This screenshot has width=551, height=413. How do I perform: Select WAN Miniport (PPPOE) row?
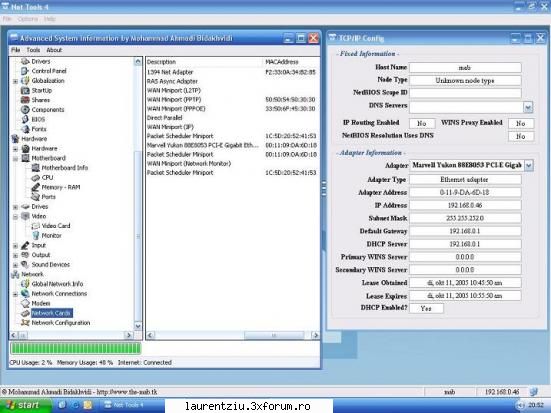pyautogui.click(x=232, y=109)
